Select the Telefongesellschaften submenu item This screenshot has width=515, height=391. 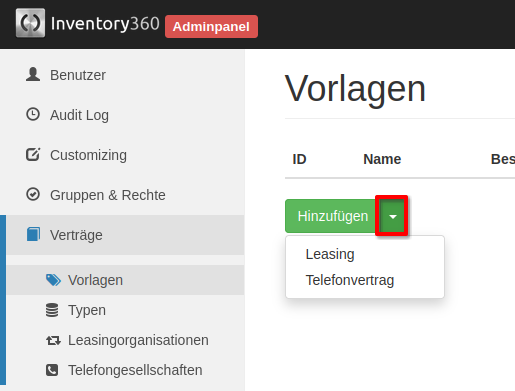[x=125, y=370]
